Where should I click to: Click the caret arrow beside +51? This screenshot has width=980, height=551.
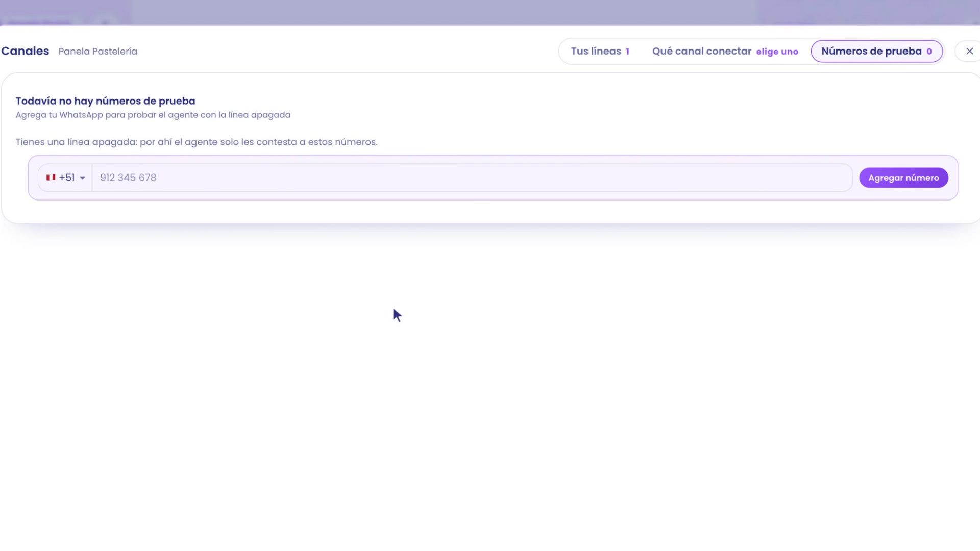[x=82, y=178]
